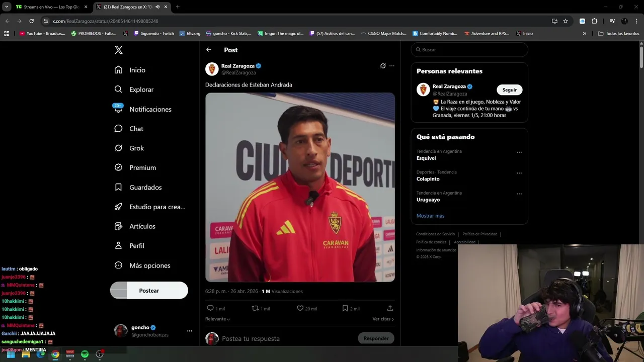Open Spotify from the taskbar

[x=85, y=354]
